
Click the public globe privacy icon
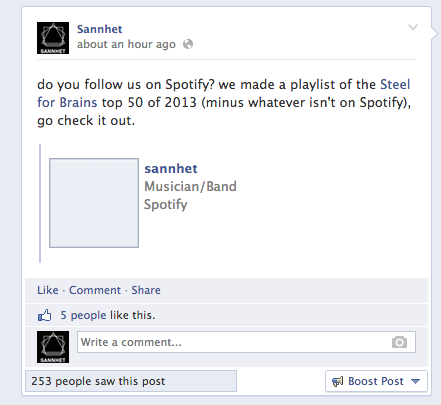click(x=188, y=44)
